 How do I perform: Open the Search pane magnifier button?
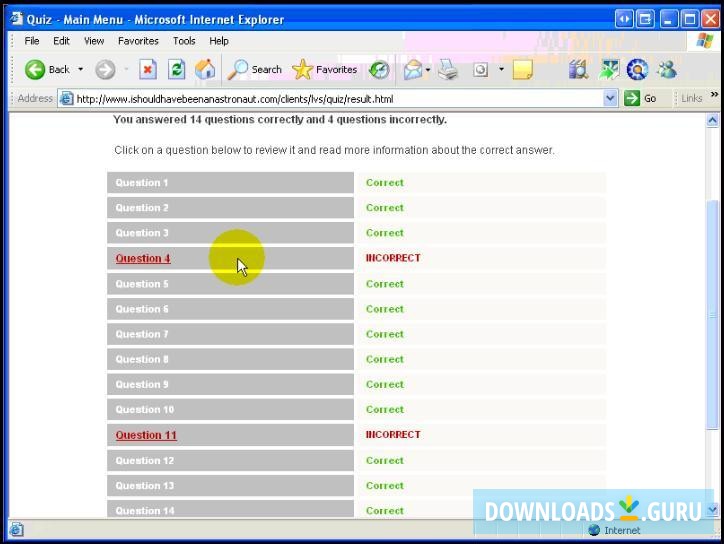click(254, 70)
